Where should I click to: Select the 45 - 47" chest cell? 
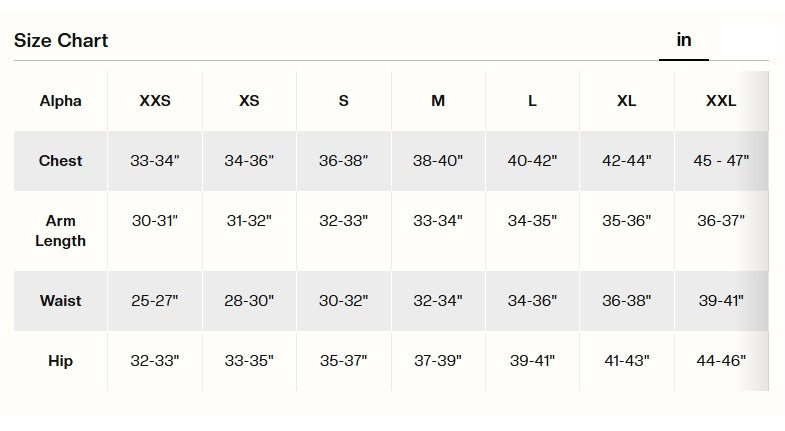(x=721, y=161)
